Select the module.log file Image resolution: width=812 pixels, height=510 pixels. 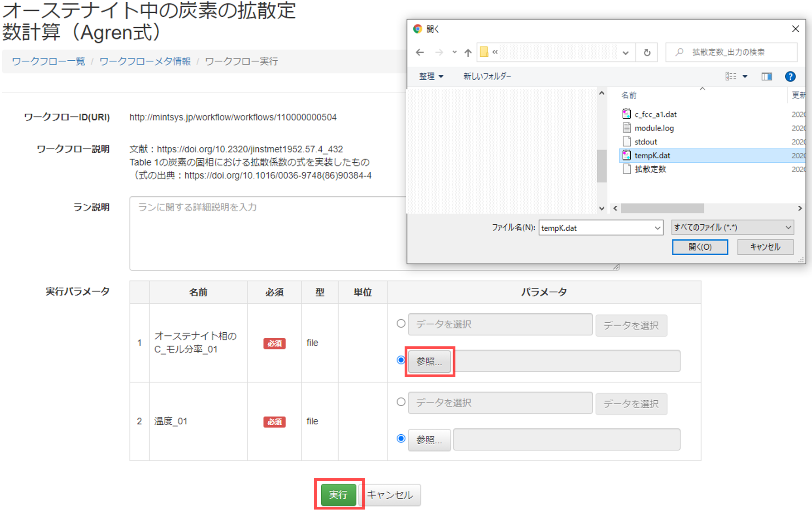coord(654,128)
